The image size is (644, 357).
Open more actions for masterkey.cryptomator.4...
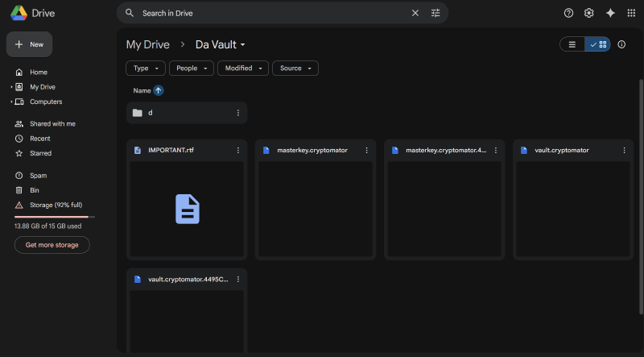click(x=496, y=151)
